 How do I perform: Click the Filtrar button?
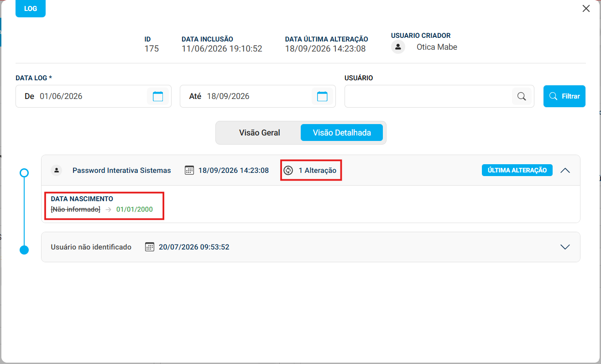(564, 96)
